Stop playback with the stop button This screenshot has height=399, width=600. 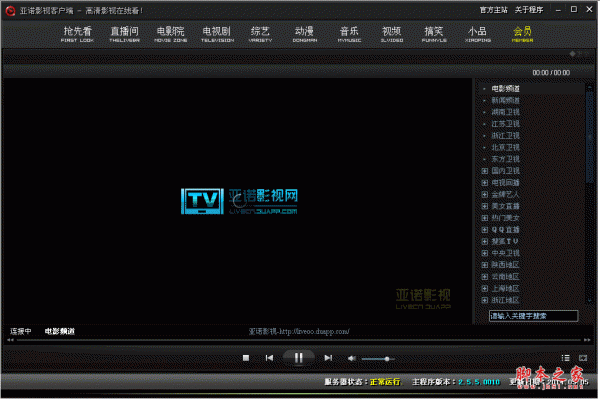click(x=246, y=358)
